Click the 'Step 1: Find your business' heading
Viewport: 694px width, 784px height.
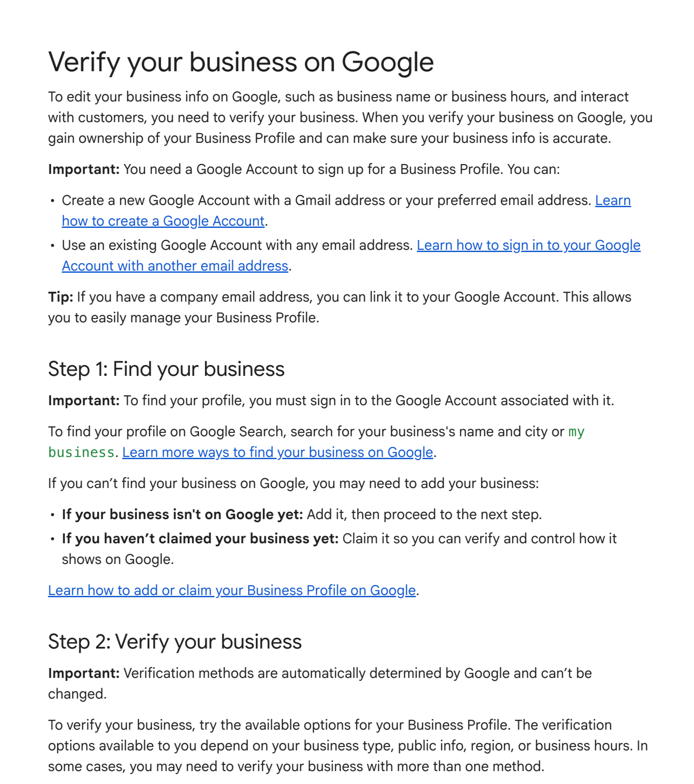[x=166, y=369]
